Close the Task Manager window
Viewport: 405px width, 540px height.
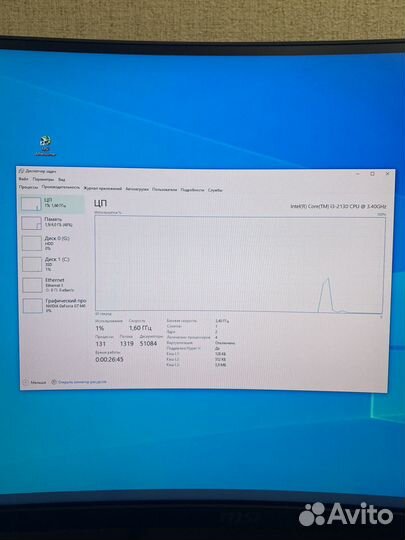(x=387, y=174)
